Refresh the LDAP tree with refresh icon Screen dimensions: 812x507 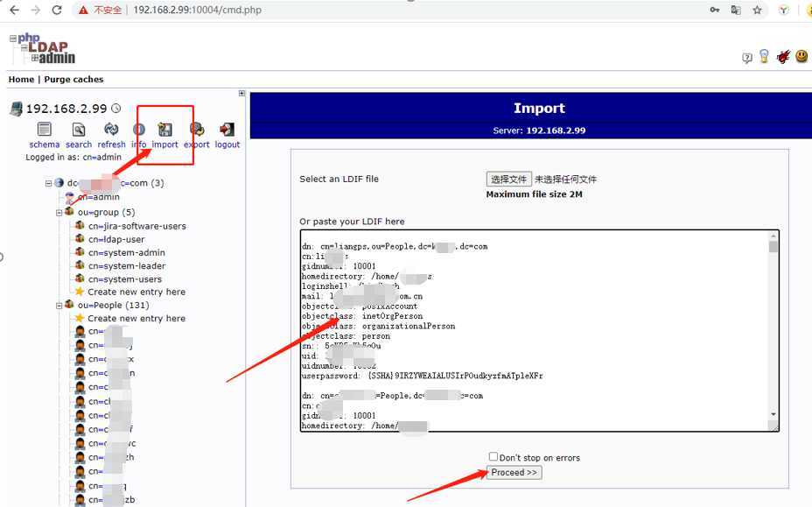pyautogui.click(x=111, y=129)
